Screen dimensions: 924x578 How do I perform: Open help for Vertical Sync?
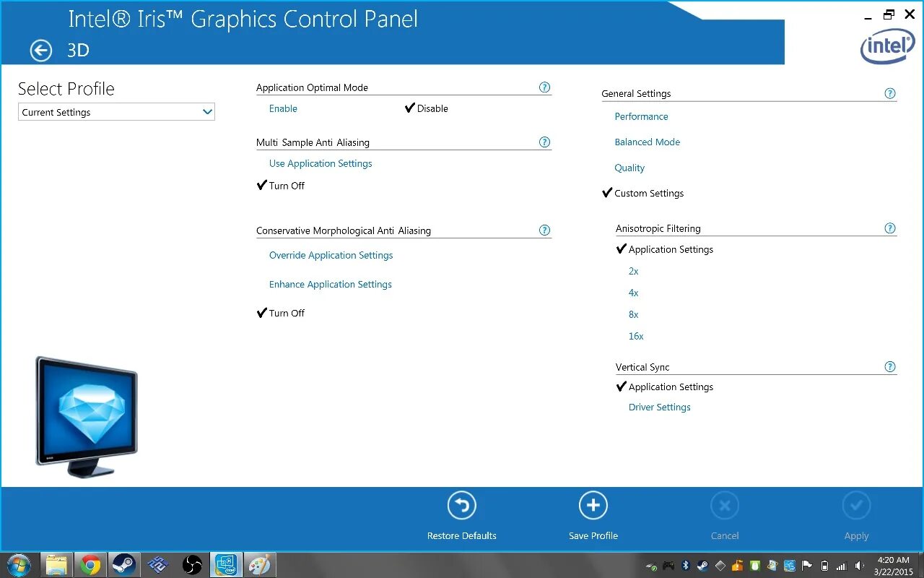coord(890,367)
